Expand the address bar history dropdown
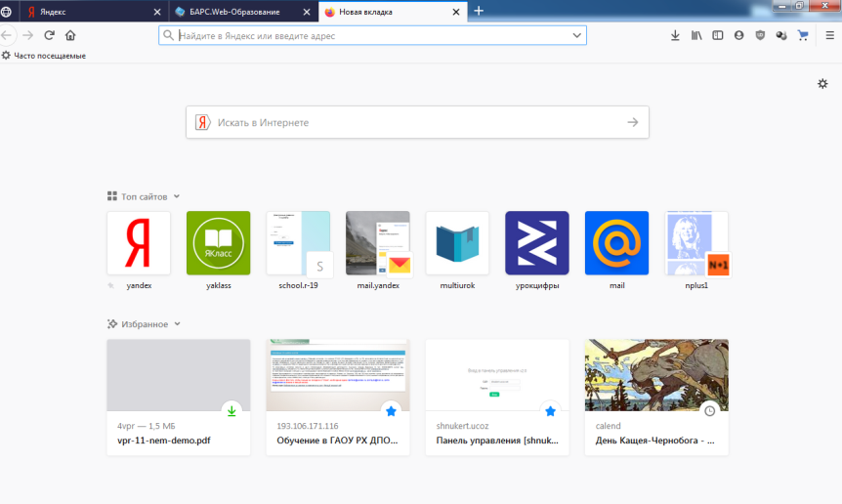This screenshot has width=842, height=504. [x=576, y=35]
